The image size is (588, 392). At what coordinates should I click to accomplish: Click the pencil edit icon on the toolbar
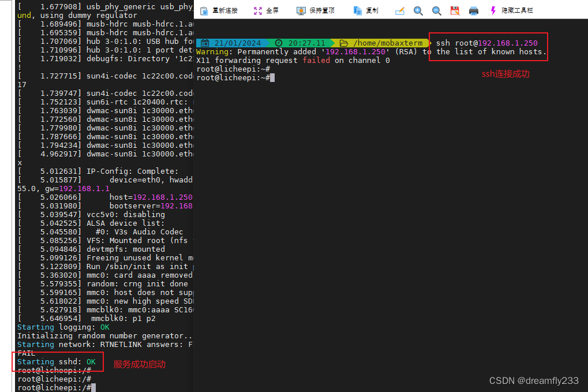400,10
